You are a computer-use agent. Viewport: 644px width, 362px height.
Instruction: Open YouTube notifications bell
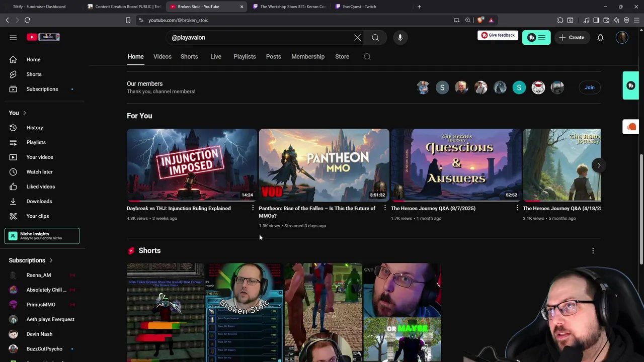[x=600, y=38]
